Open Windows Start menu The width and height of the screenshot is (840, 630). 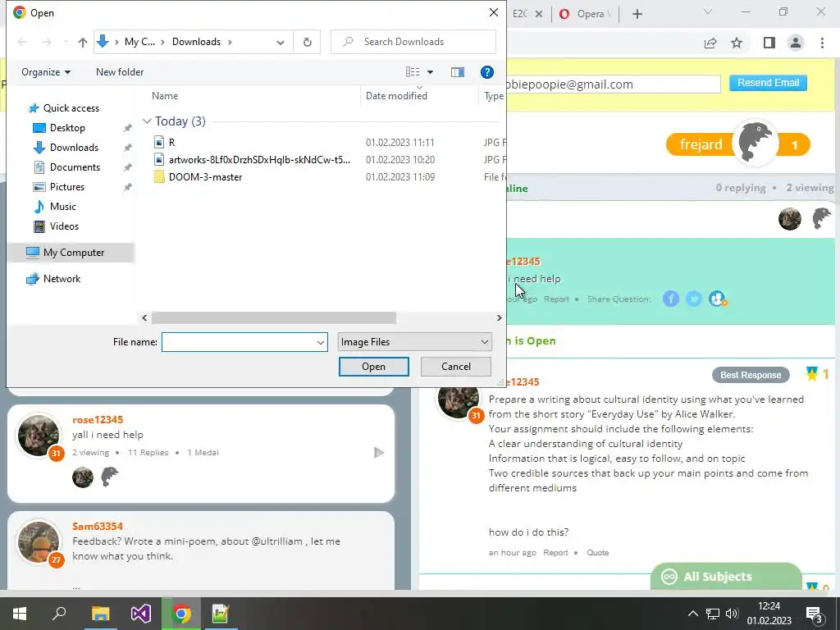[x=20, y=614]
